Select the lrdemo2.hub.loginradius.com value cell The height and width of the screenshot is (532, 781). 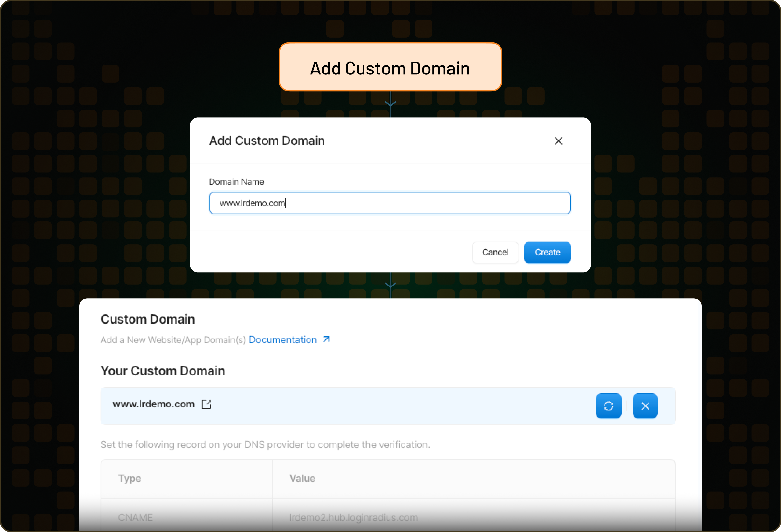click(353, 517)
